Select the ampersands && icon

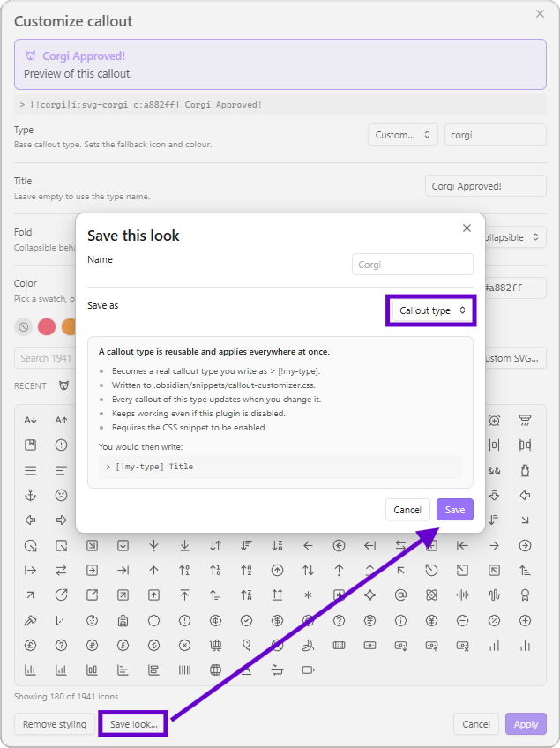click(494, 470)
